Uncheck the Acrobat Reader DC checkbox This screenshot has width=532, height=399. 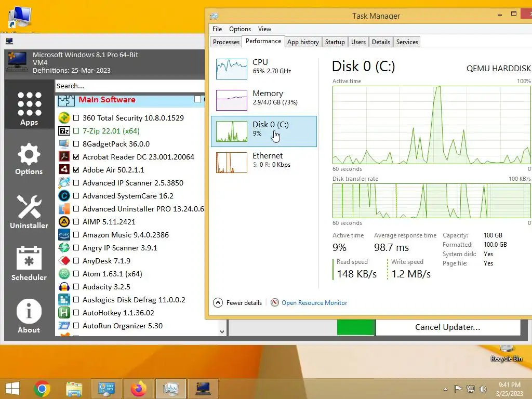[76, 157]
